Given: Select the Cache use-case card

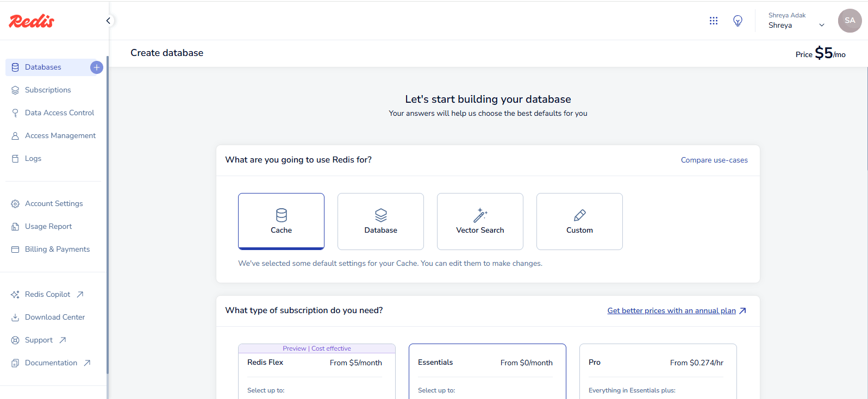Looking at the screenshot, I should click(x=281, y=221).
